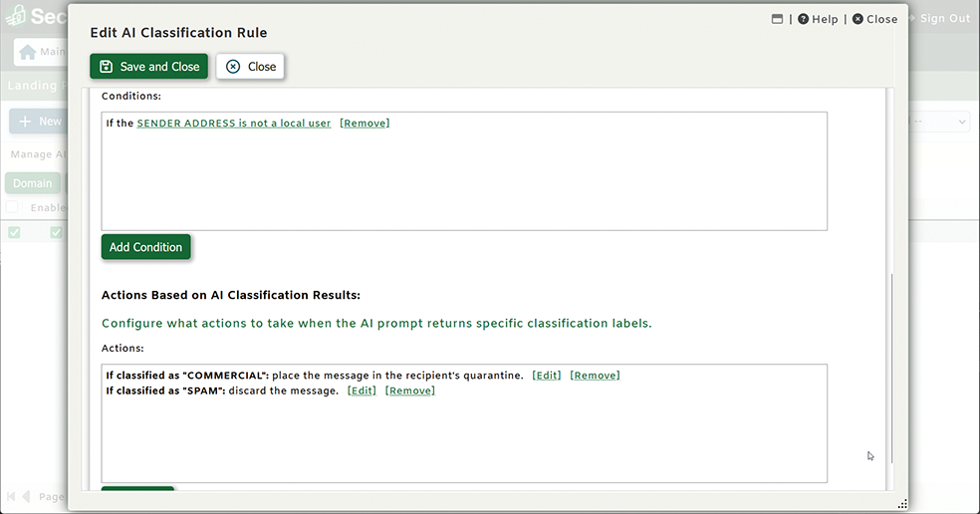Expand the dropdown at right edge
The height and width of the screenshot is (514, 980).
[962, 122]
